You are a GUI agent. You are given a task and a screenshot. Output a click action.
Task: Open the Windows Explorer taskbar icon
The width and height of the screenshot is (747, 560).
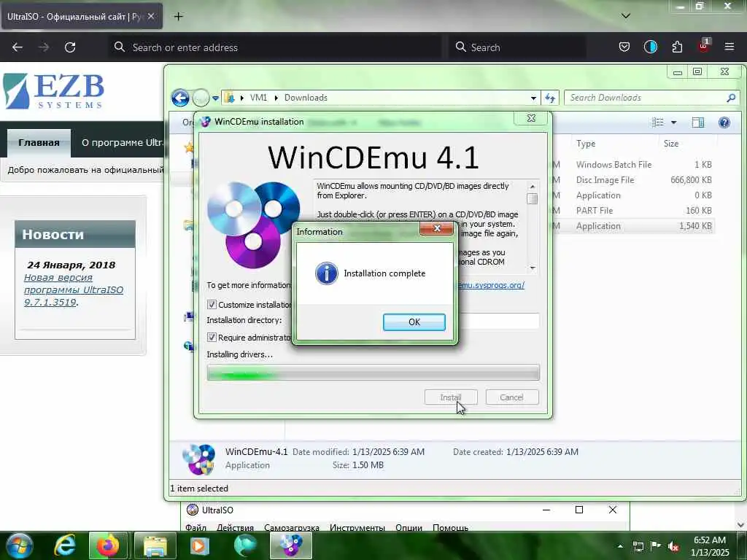pos(155,545)
